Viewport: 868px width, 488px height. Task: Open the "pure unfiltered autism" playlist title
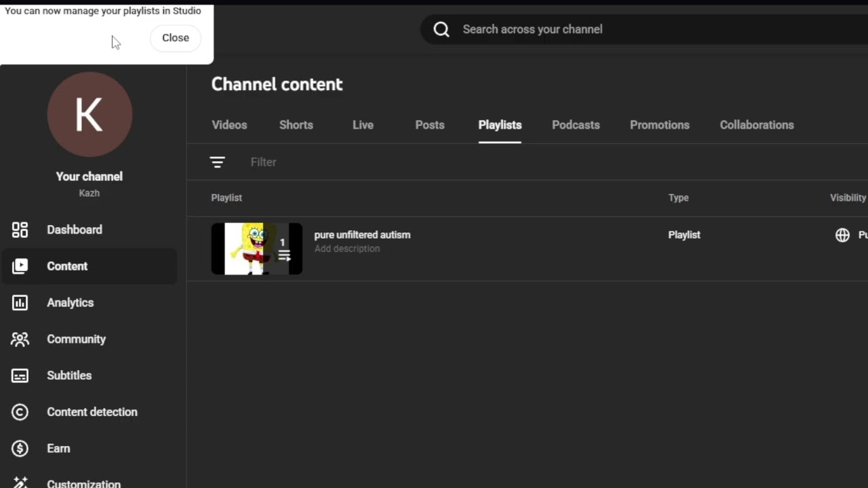click(x=362, y=235)
